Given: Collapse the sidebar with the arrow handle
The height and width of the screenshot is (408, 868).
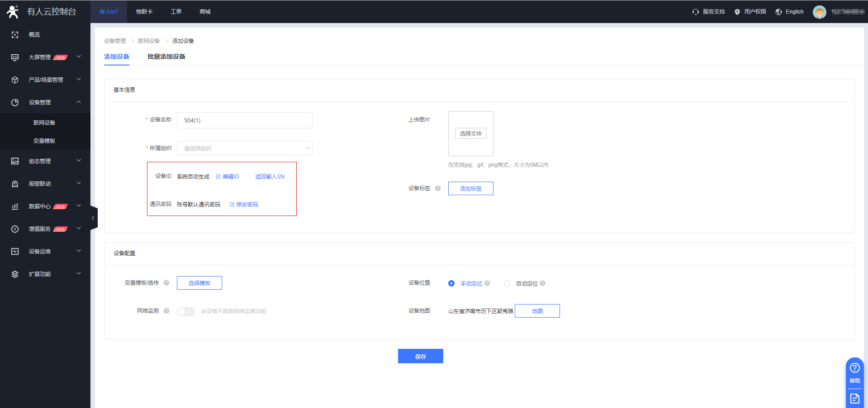Looking at the screenshot, I should tap(93, 218).
